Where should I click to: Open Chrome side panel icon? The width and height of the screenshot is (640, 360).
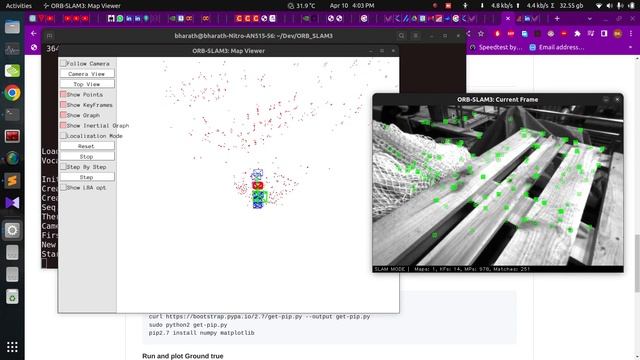coord(604,34)
